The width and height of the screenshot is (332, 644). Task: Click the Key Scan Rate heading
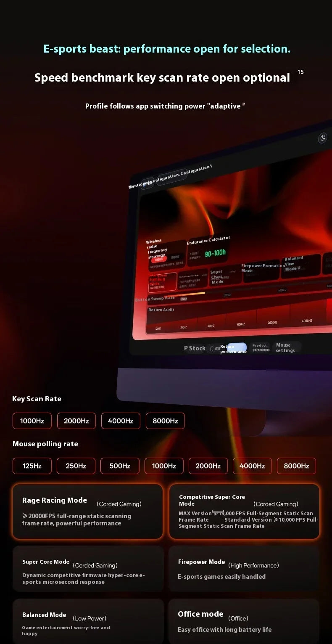37,399
